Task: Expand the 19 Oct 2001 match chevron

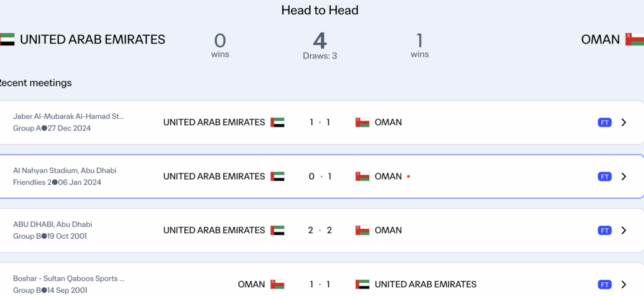Action: [624, 231]
